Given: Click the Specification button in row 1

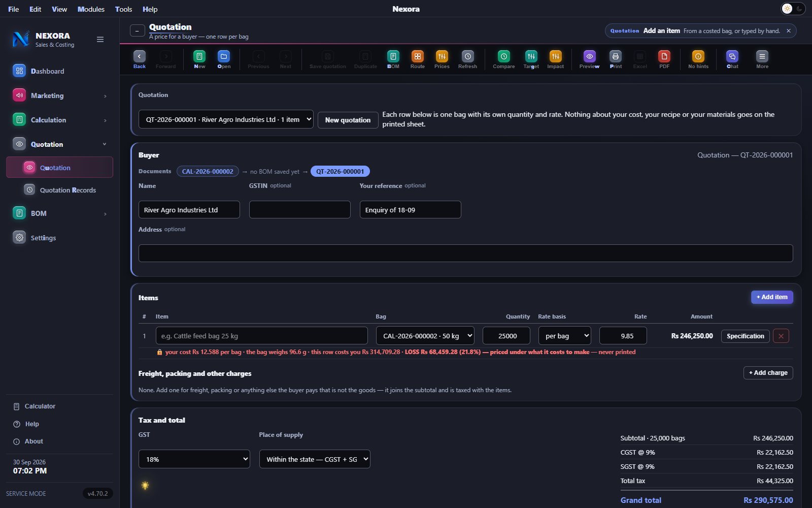Looking at the screenshot, I should coord(746,336).
